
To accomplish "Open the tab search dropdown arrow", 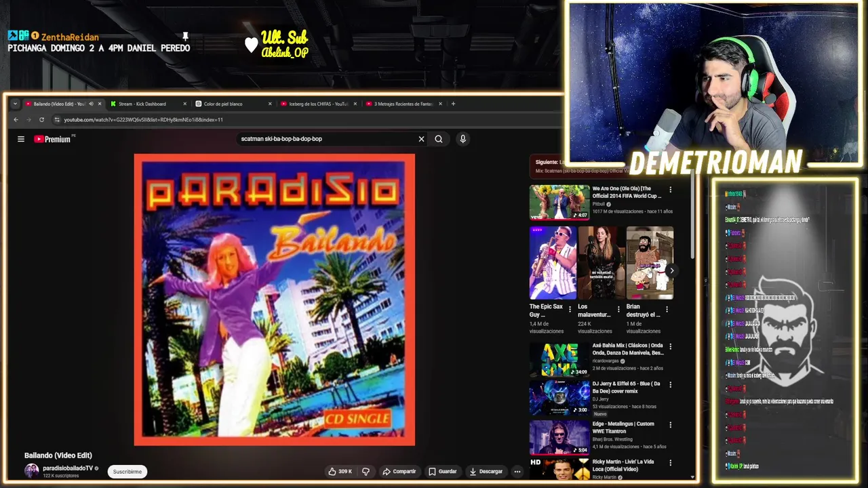I will click(15, 104).
